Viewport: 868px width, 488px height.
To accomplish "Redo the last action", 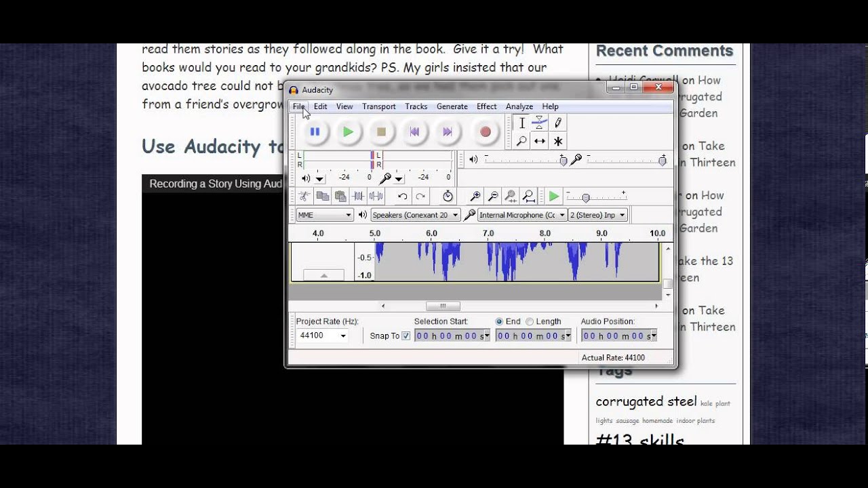I will (420, 197).
